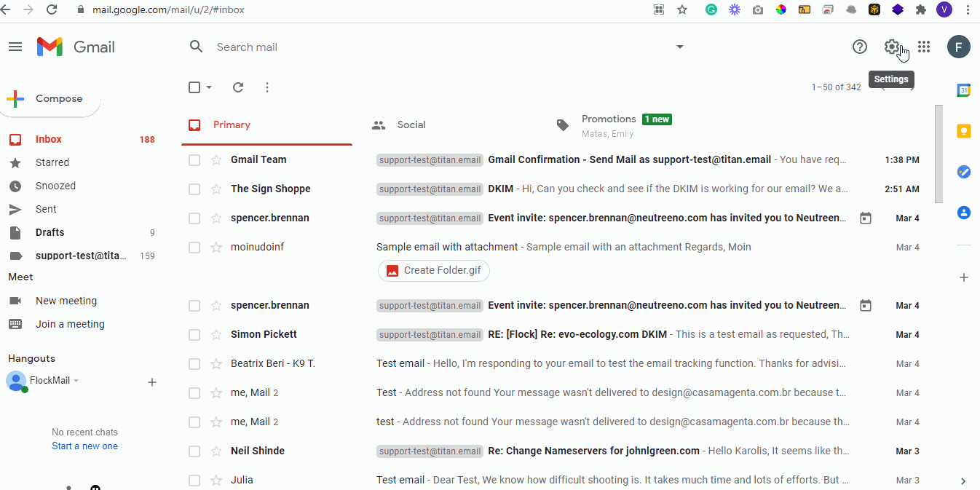
Task: Open the search options dropdown arrow
Action: pyautogui.click(x=679, y=47)
